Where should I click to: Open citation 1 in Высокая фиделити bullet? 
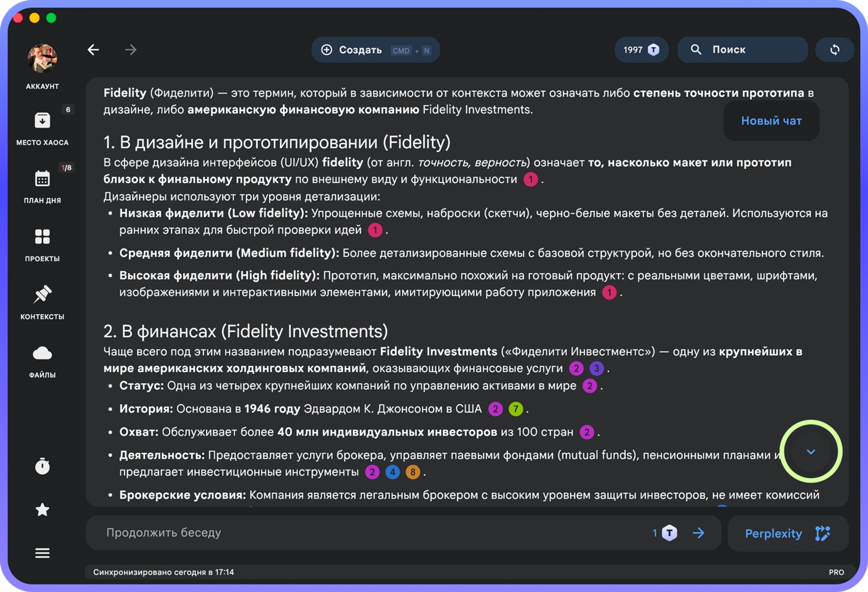(x=610, y=292)
